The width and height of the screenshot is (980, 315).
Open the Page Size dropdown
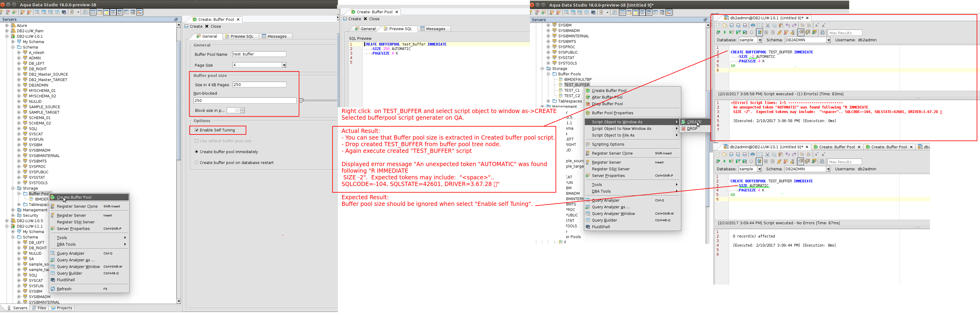(x=284, y=65)
